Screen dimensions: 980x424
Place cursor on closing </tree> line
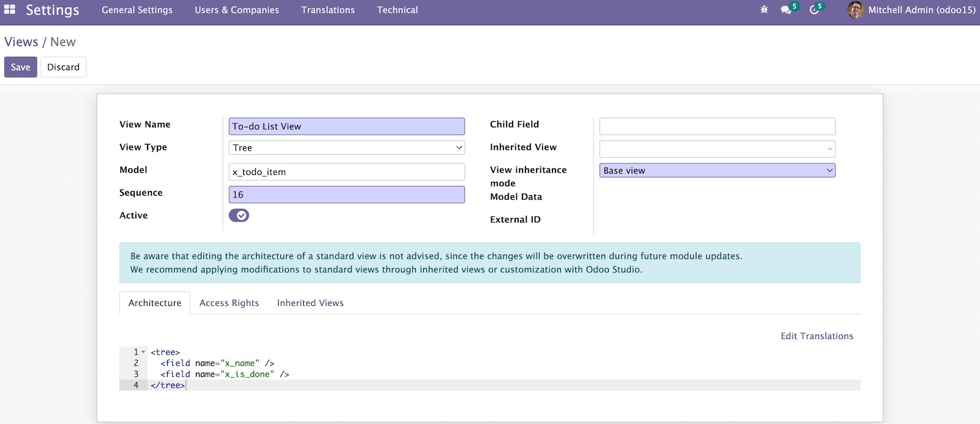tap(167, 385)
